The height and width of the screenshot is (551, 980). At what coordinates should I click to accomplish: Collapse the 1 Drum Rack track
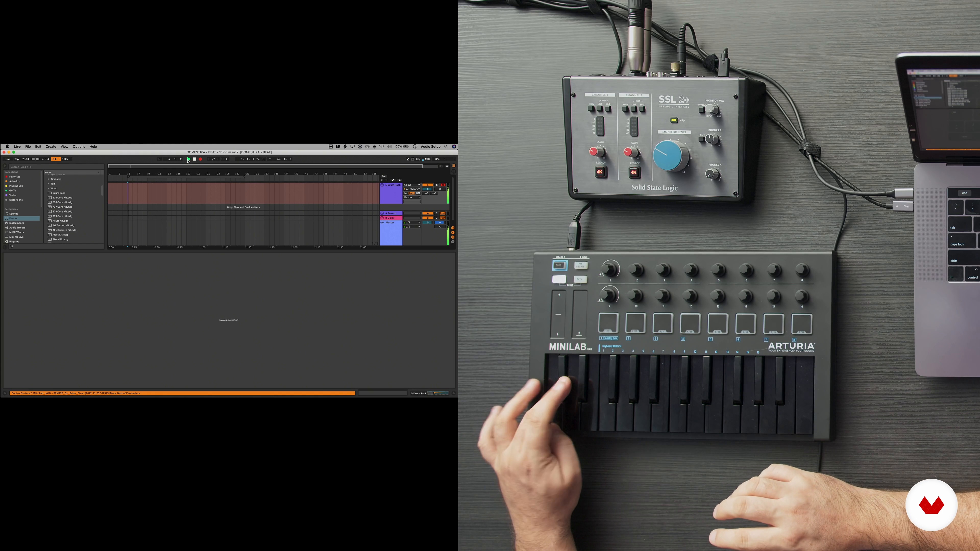(382, 185)
